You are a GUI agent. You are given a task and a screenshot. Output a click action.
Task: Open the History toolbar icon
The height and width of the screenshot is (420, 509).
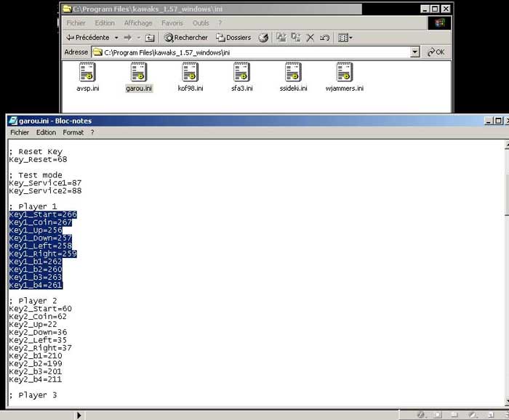coord(263,38)
